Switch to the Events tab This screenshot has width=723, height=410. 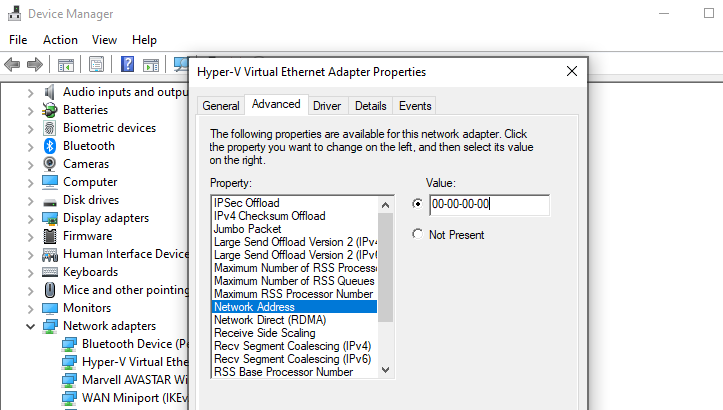click(415, 106)
